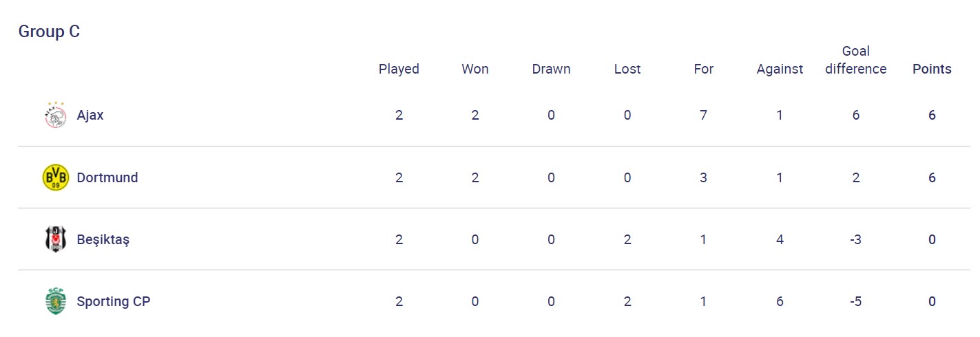Click the Sporting CP crest icon
The height and width of the screenshot is (337, 980).
point(55,301)
